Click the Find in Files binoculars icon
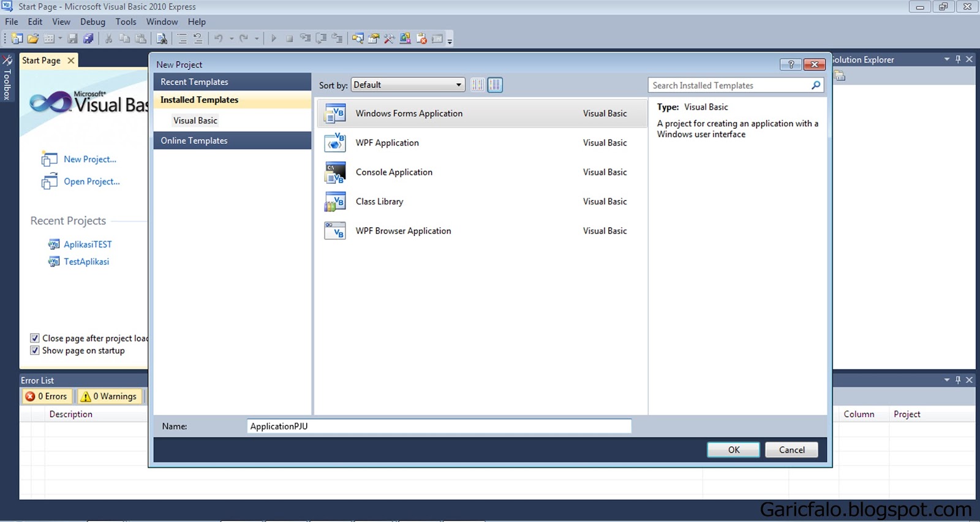 (162, 39)
